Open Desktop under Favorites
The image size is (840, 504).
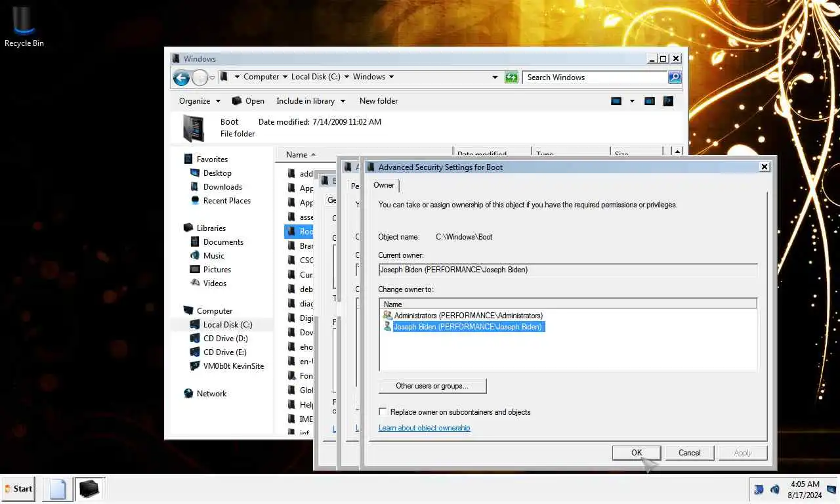pyautogui.click(x=217, y=173)
